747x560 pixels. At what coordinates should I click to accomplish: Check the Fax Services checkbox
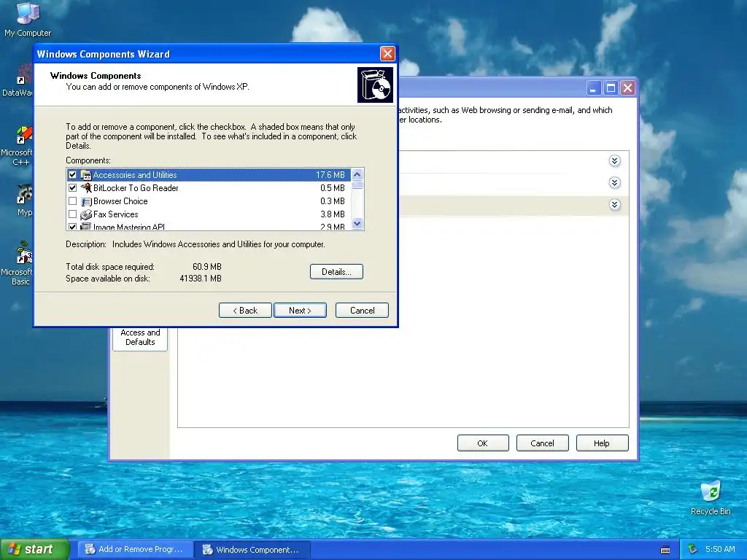click(x=72, y=214)
